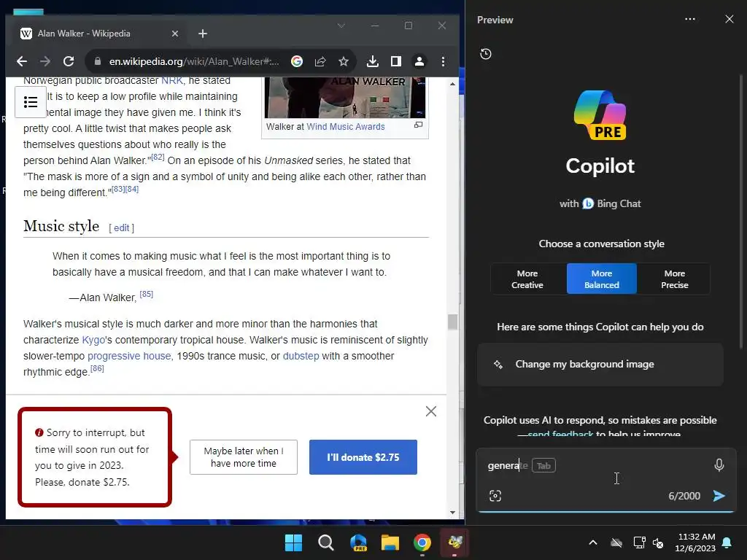Open citation 86 reference
The image size is (747, 560).
[x=97, y=368]
